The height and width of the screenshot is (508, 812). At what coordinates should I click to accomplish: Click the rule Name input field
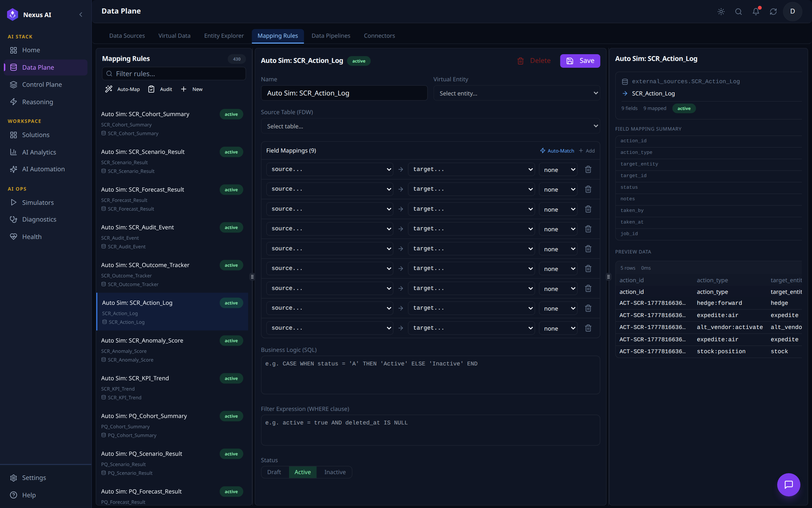pos(344,93)
